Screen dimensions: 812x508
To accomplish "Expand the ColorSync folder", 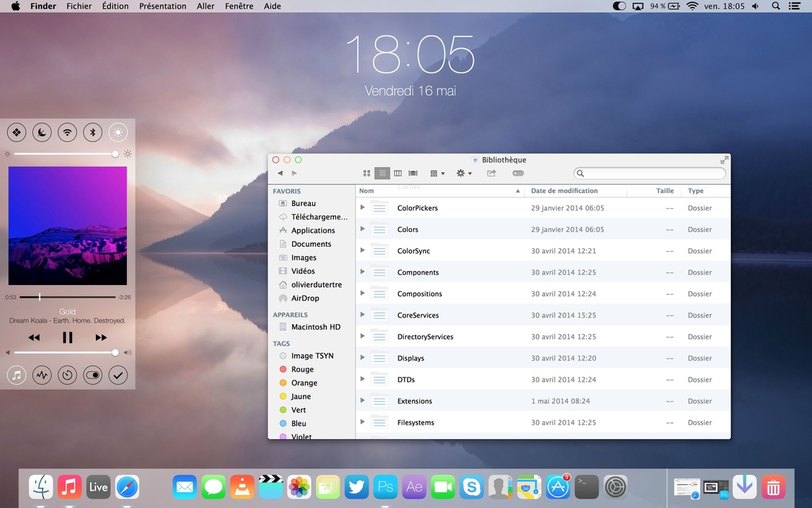I will tap(362, 250).
